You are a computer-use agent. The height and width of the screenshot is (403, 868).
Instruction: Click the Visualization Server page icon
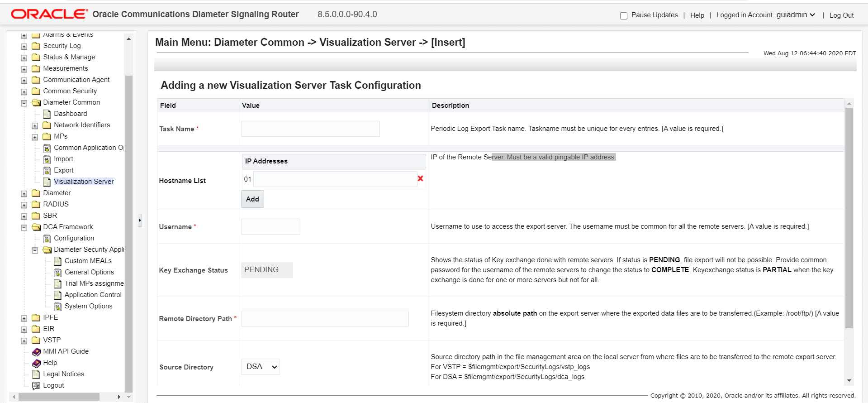(x=47, y=182)
